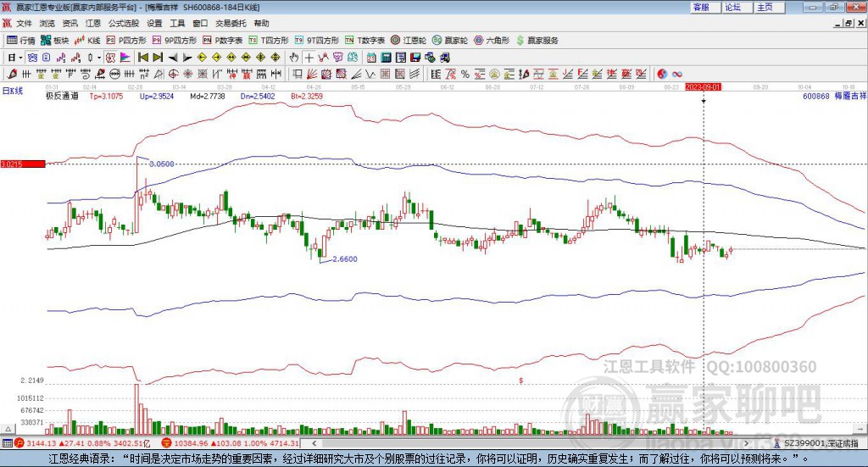Viewport: 868px width, 467px height.
Task: Open the 9P四方形 tool
Action: 175,41
